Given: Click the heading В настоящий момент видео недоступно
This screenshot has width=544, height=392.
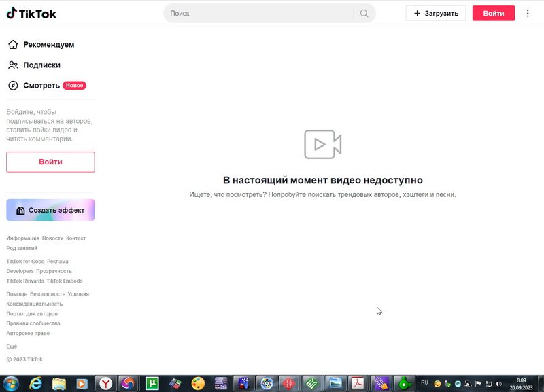Looking at the screenshot, I should point(322,180).
